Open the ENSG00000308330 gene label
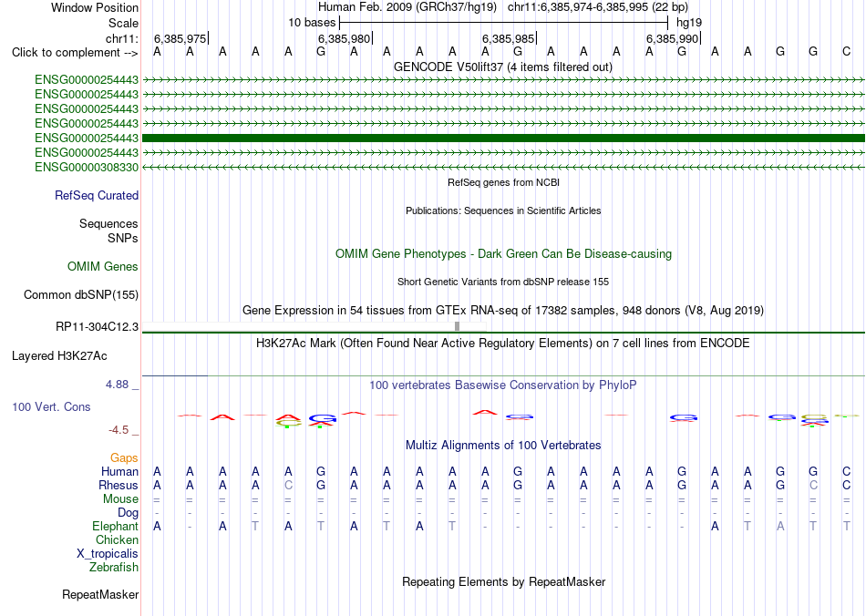 coord(87,168)
